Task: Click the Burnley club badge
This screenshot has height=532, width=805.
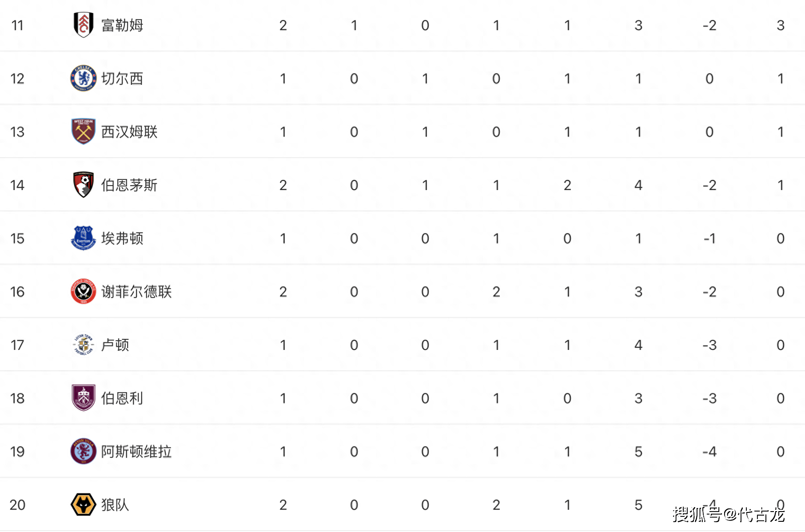Action: [84, 398]
